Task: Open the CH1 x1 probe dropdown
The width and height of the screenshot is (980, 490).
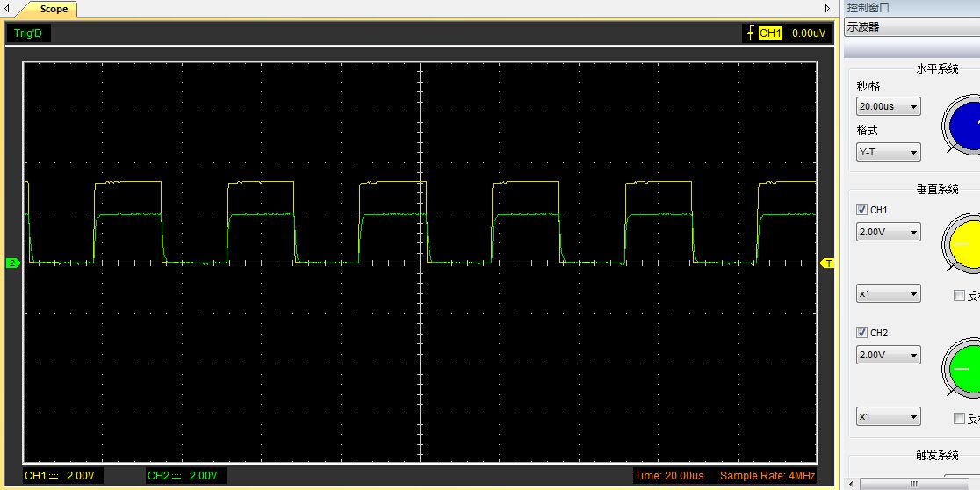Action: click(888, 294)
